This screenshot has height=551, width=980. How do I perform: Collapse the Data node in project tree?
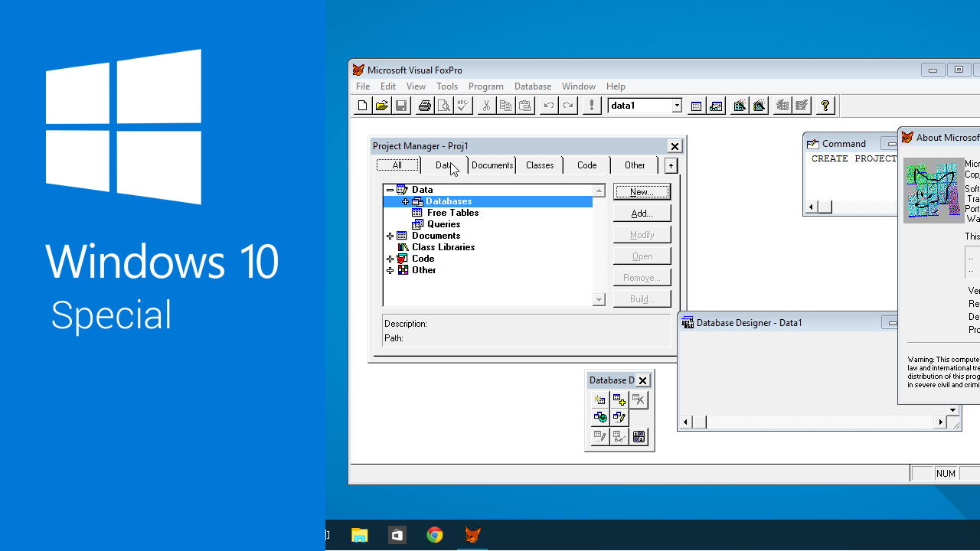click(390, 190)
